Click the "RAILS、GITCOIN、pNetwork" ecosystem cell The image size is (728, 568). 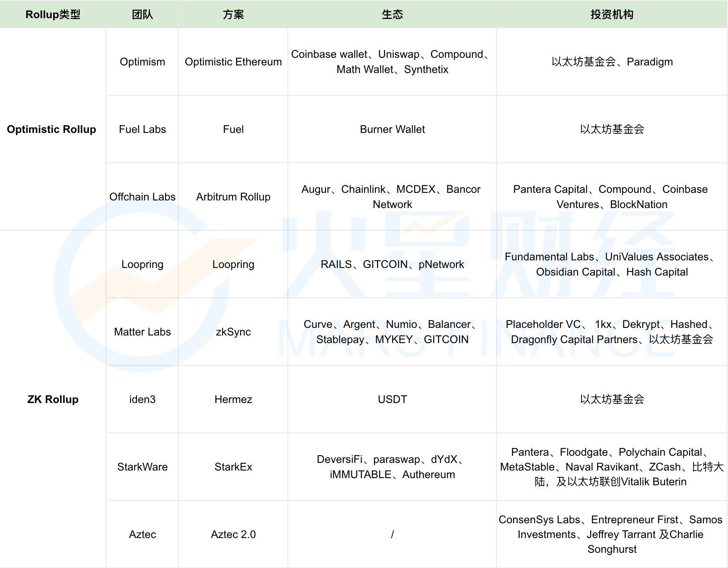tap(392, 264)
